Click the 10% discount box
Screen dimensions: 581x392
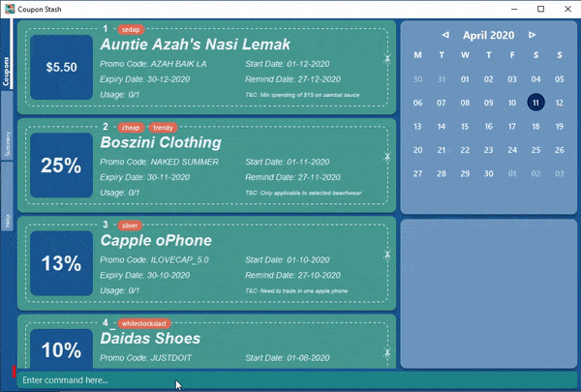coord(62,348)
